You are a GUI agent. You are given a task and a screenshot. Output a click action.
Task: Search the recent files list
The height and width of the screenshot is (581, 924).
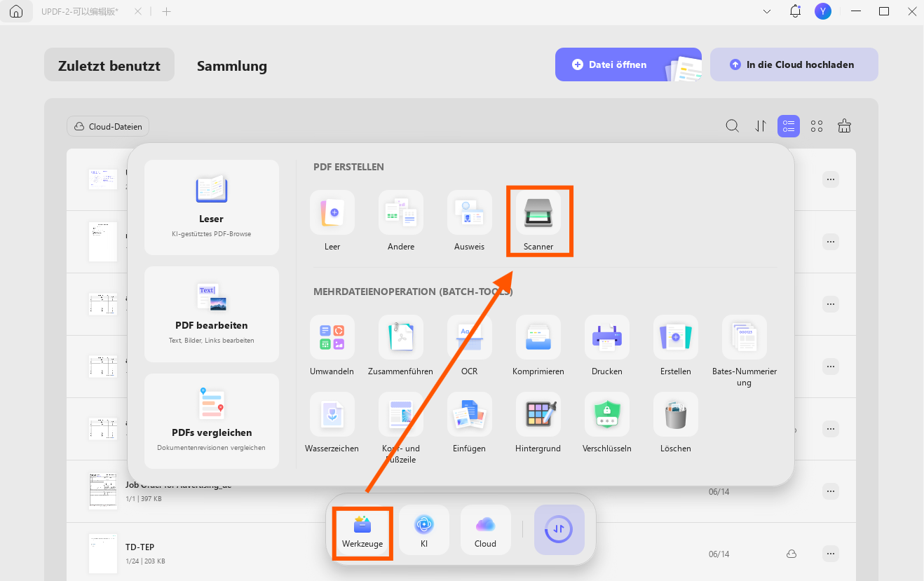tap(732, 126)
